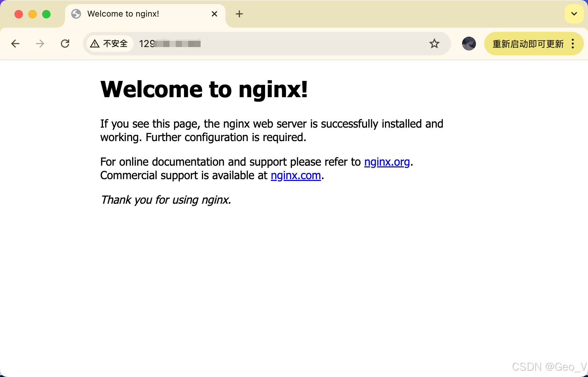
Task: Open the user profile avatar
Action: (x=469, y=44)
